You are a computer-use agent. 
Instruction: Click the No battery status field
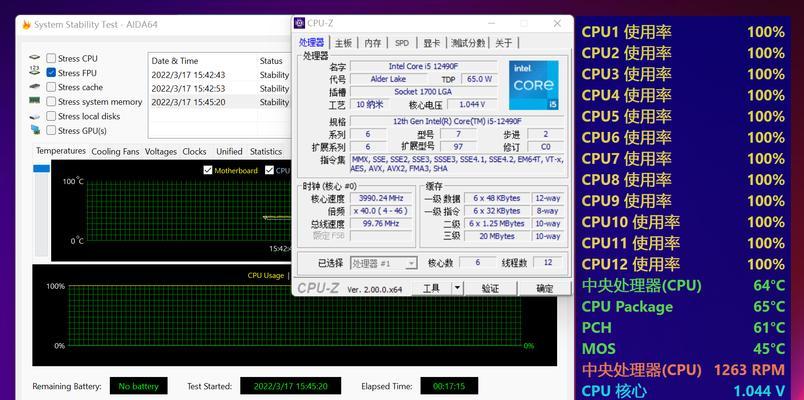click(x=138, y=386)
